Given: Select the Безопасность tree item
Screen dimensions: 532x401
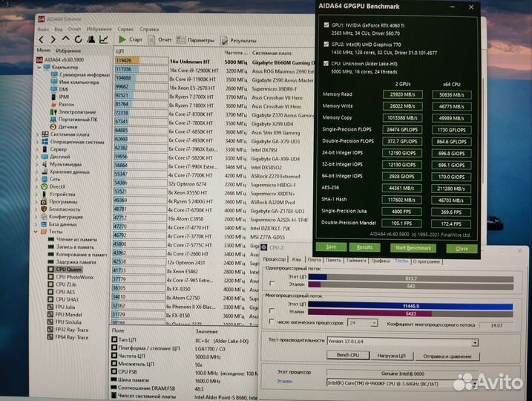Looking at the screenshot, I should [x=61, y=209].
